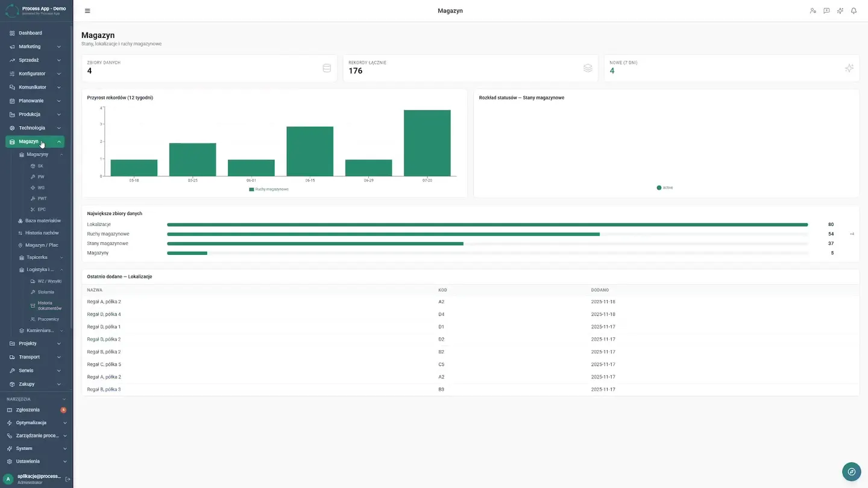Click the Zgłoszenia ticket icon
Image resolution: width=868 pixels, height=488 pixels.
(10, 410)
